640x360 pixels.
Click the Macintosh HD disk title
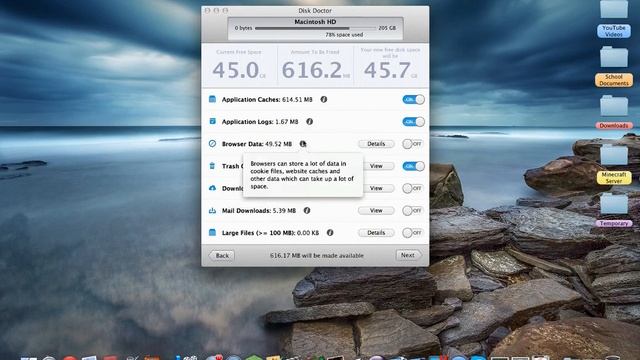(x=315, y=22)
